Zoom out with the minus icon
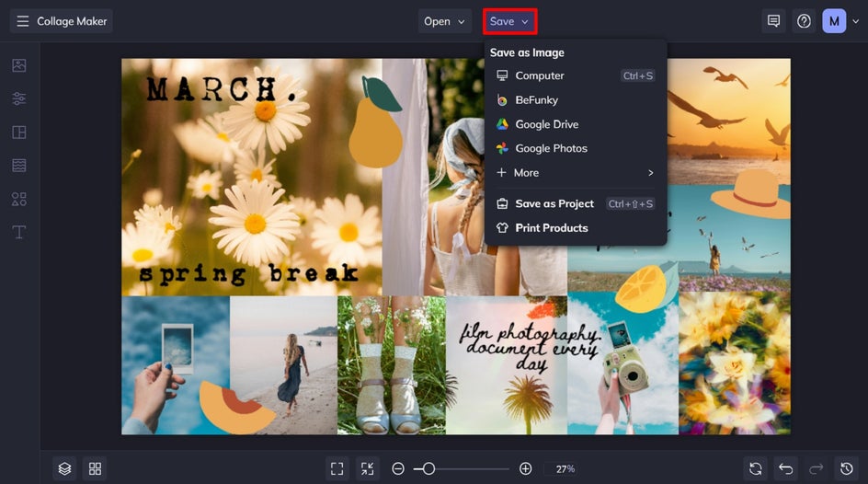Viewport: 868px width, 484px height. 397,468
